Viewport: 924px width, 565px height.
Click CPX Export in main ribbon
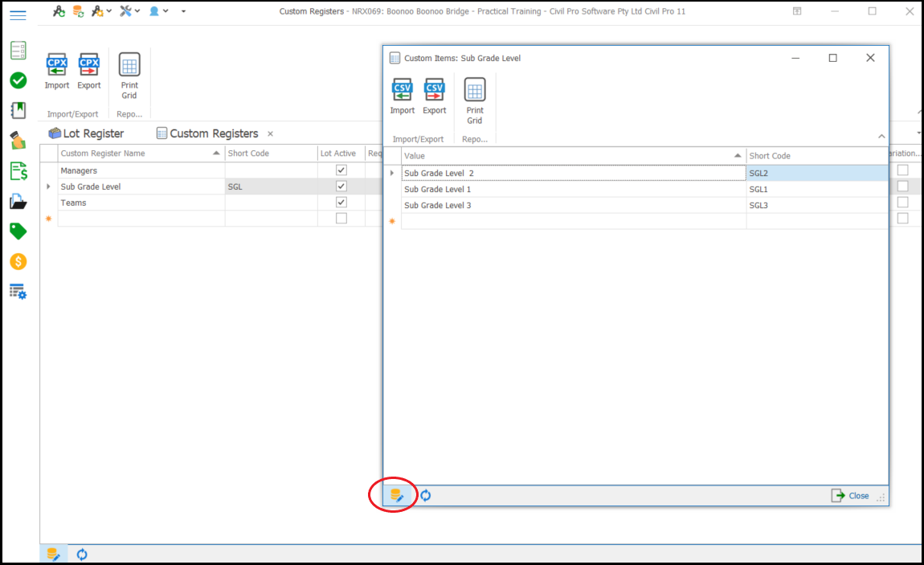coord(89,72)
